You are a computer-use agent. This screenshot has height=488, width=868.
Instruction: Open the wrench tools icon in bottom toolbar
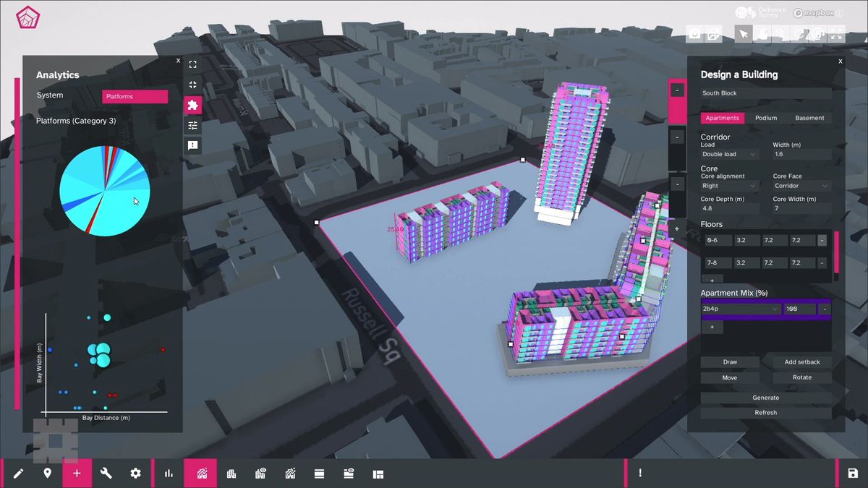(106, 474)
